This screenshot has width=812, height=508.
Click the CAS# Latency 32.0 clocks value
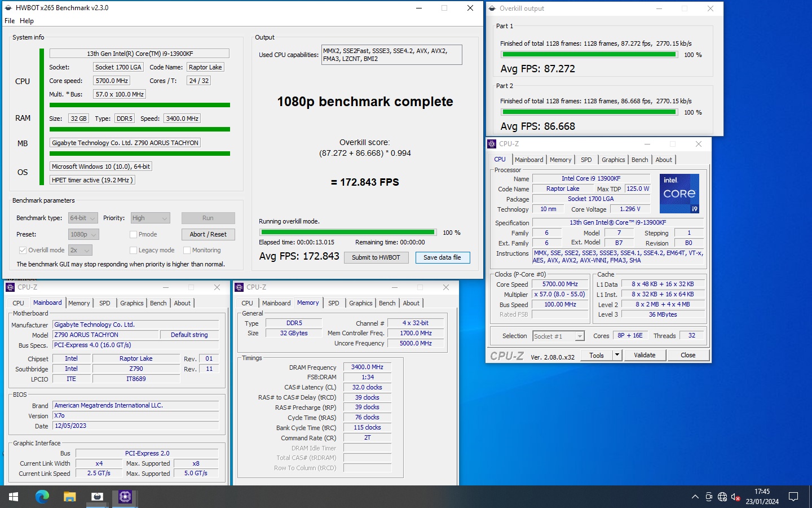pos(367,387)
